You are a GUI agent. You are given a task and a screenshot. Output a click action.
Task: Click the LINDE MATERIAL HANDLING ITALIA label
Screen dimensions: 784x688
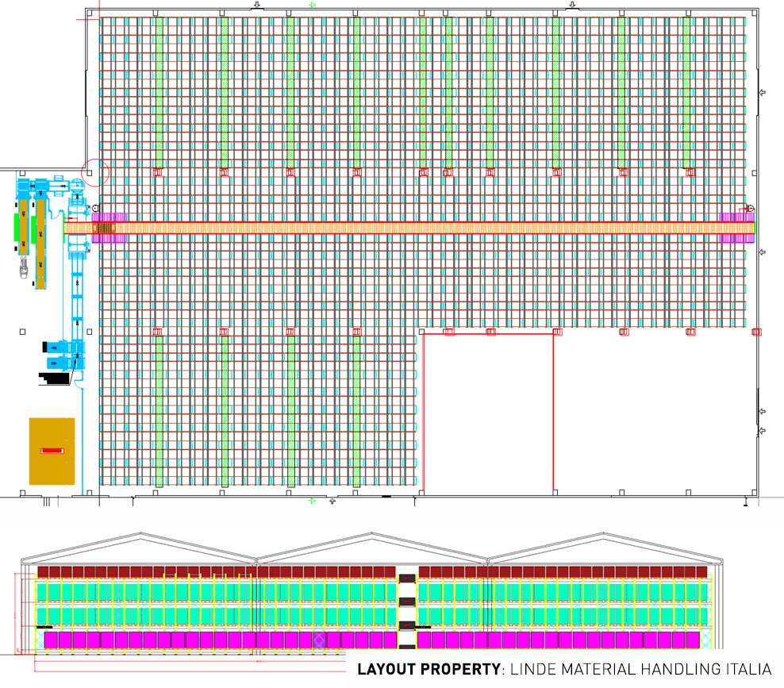(x=643, y=667)
